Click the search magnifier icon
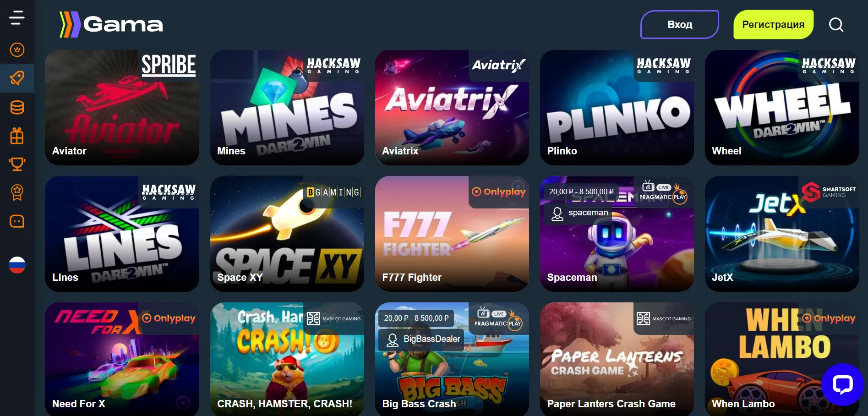Image resolution: width=868 pixels, height=416 pixels. [836, 25]
